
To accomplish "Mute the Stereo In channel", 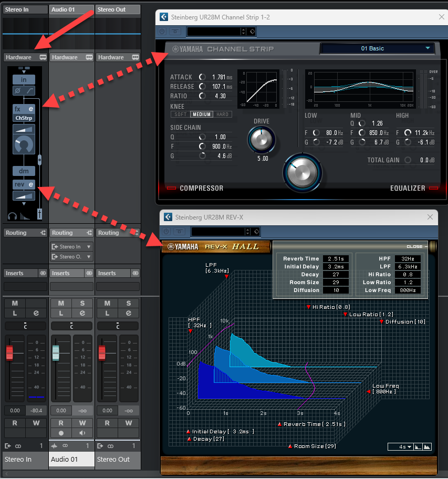I will [x=15, y=304].
